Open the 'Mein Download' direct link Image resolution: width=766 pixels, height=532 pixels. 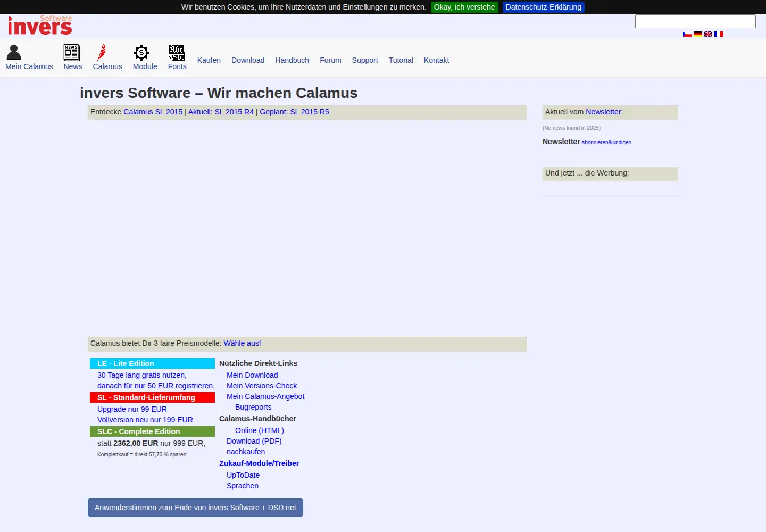tap(252, 375)
